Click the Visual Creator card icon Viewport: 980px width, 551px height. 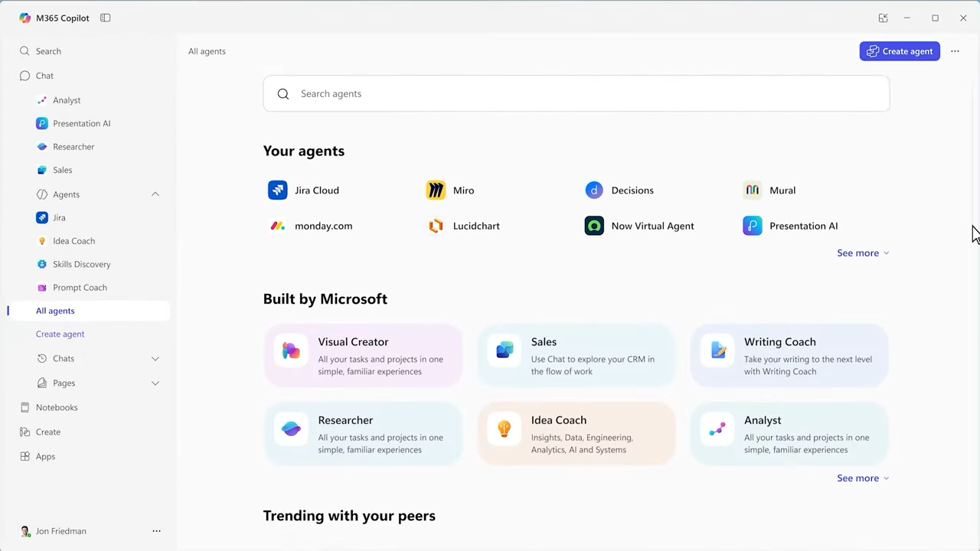(291, 351)
